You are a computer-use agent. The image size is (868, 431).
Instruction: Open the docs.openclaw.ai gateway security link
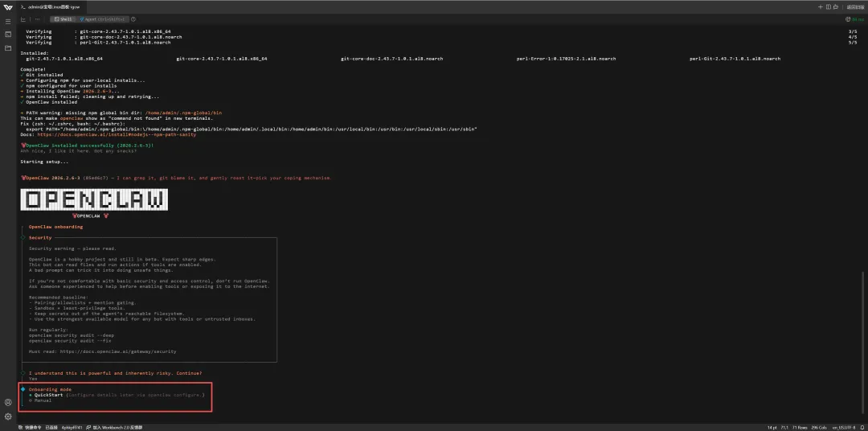click(x=118, y=351)
